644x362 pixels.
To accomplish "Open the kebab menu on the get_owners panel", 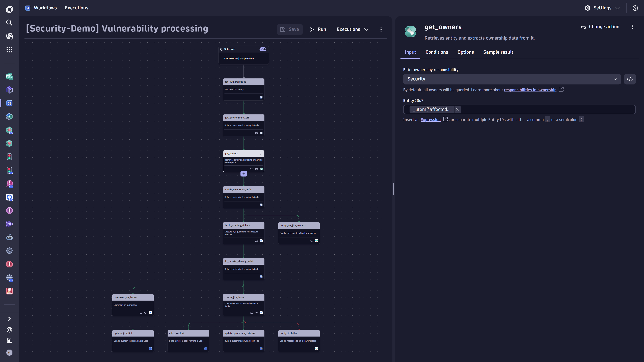I will (x=632, y=27).
